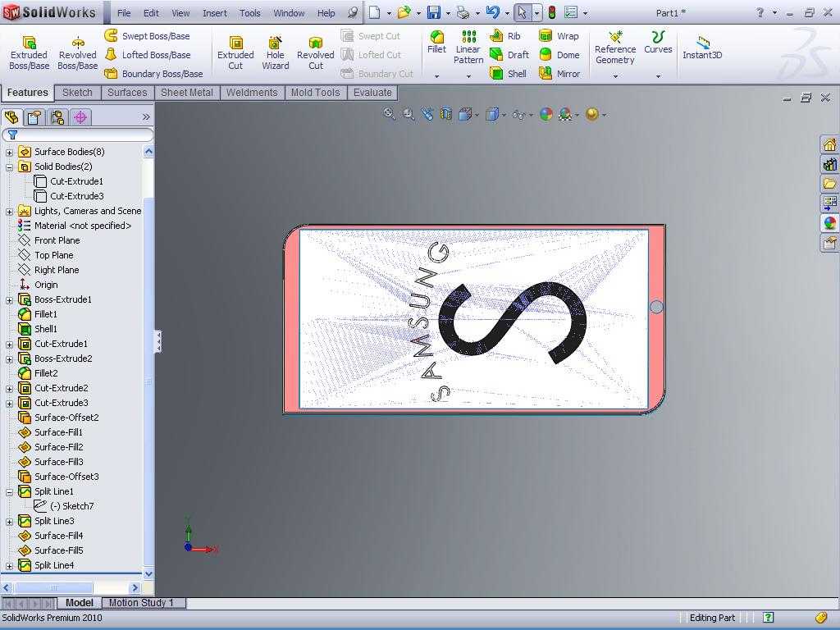Activate the Revolved Cut tool

[x=316, y=52]
